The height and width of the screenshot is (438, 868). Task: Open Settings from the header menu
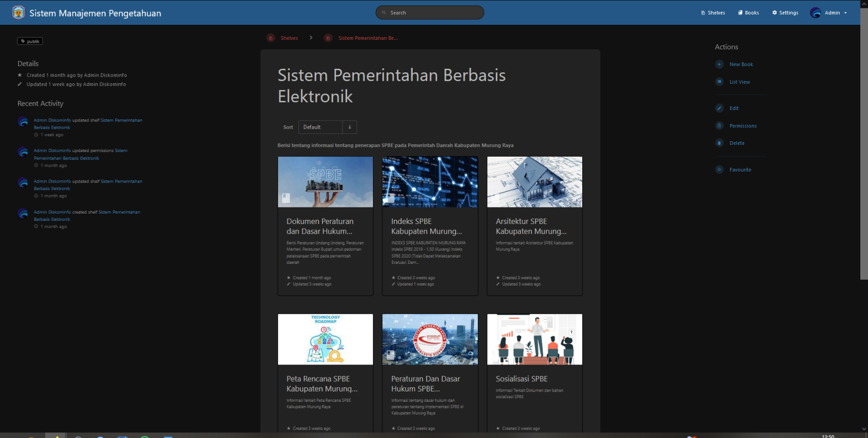pos(785,12)
